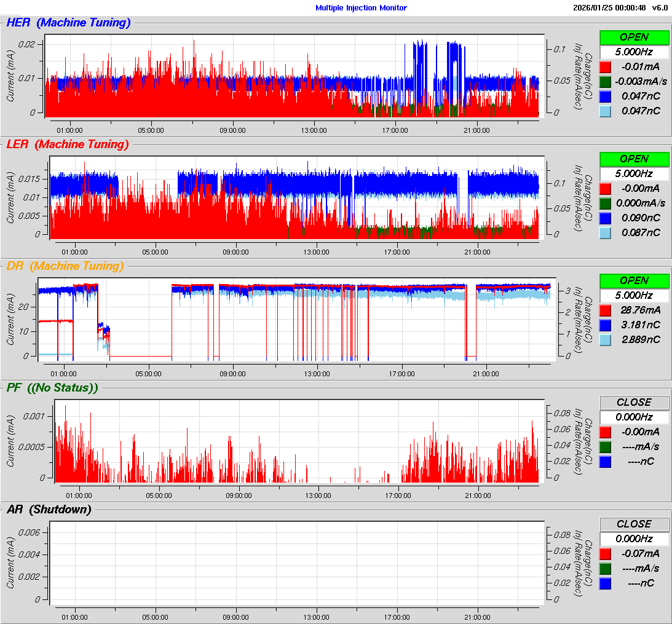
Task: Toggle the HER green OPEN status indicator
Action: (x=634, y=37)
